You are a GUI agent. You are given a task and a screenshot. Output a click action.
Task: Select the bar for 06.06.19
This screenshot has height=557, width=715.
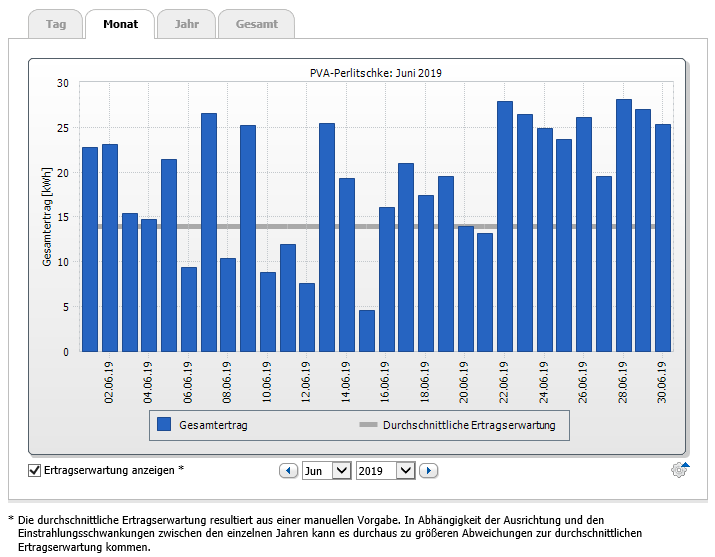coord(189,309)
